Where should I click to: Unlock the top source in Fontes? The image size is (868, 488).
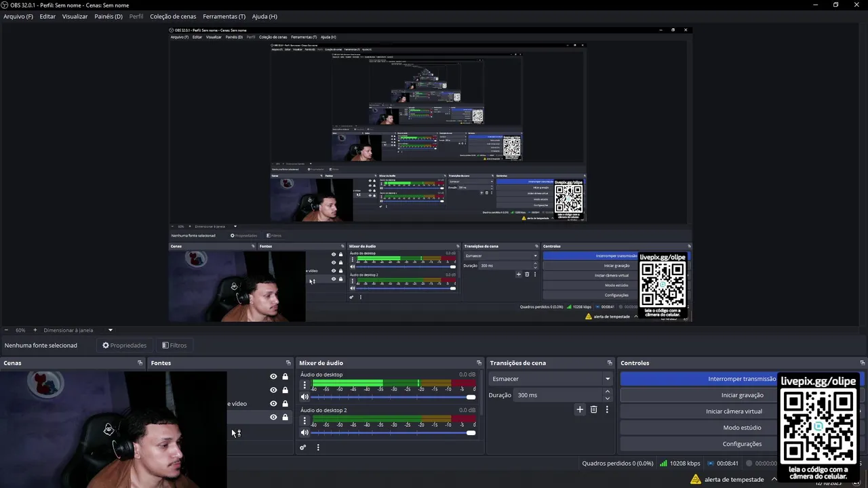tap(285, 377)
